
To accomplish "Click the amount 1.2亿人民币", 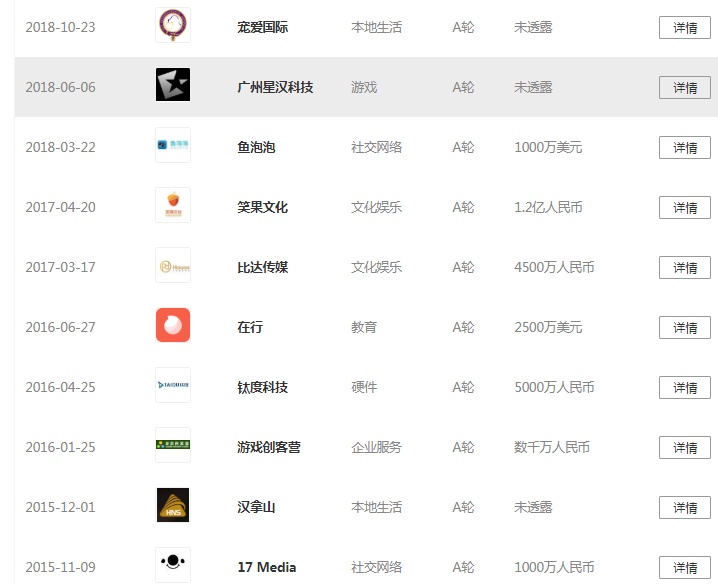I will 548,207.
